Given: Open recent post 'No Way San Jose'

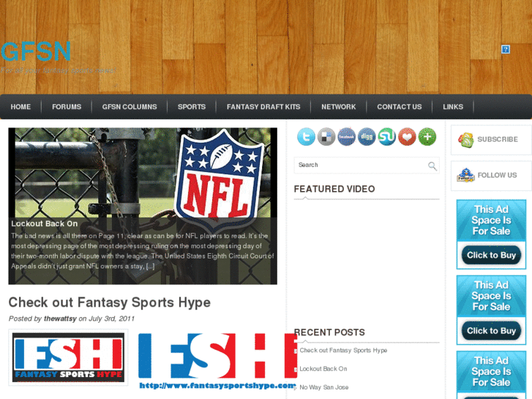Looking at the screenshot, I should tap(324, 387).
